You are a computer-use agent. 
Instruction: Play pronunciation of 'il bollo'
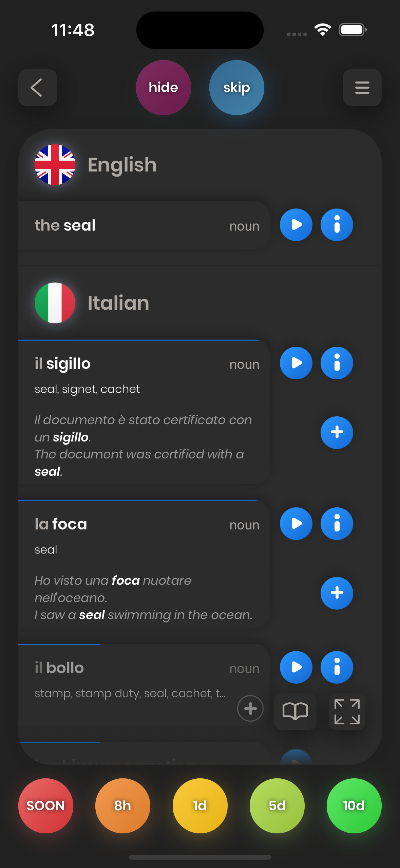click(x=296, y=667)
